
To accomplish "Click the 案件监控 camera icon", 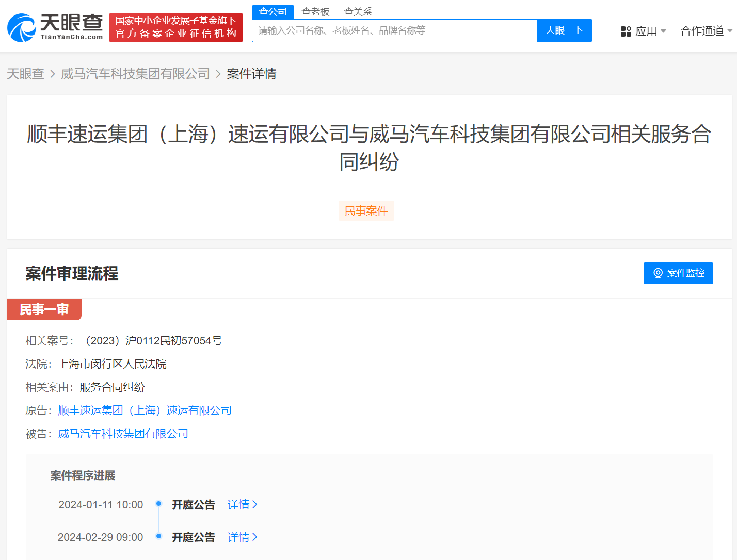I will [658, 273].
